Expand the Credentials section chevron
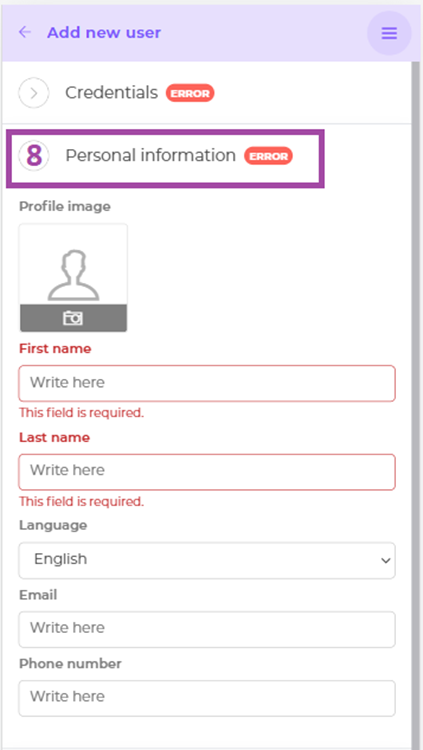The image size is (423, 750). pos(33,93)
